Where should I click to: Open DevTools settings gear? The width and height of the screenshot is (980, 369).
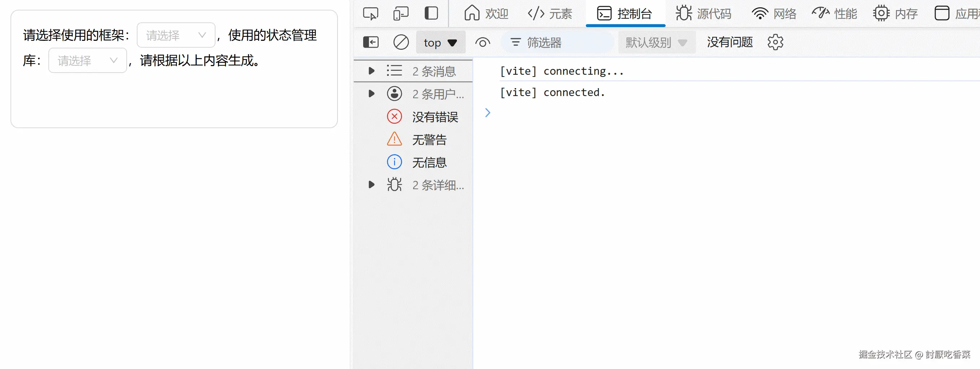click(775, 42)
